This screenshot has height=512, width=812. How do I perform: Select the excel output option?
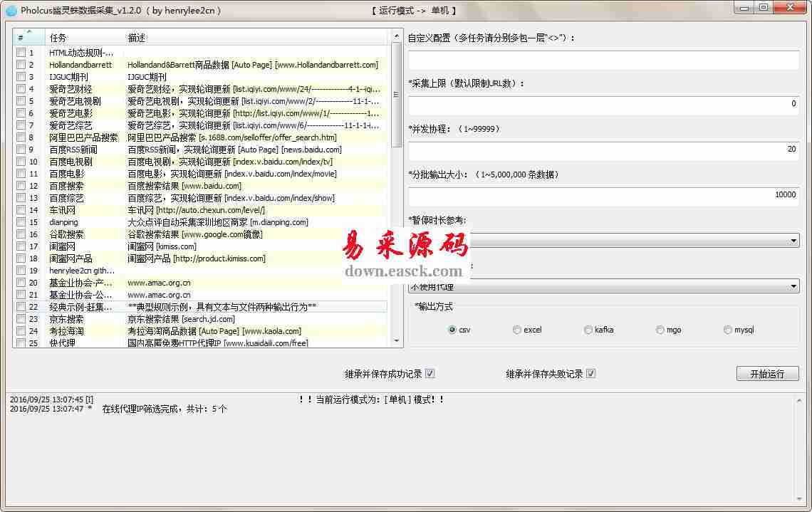point(517,330)
